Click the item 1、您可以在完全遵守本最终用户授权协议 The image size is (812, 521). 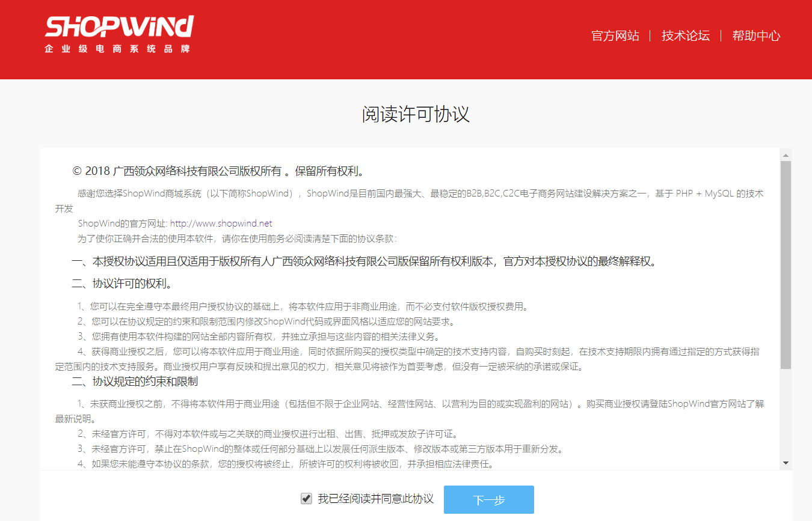pos(303,306)
